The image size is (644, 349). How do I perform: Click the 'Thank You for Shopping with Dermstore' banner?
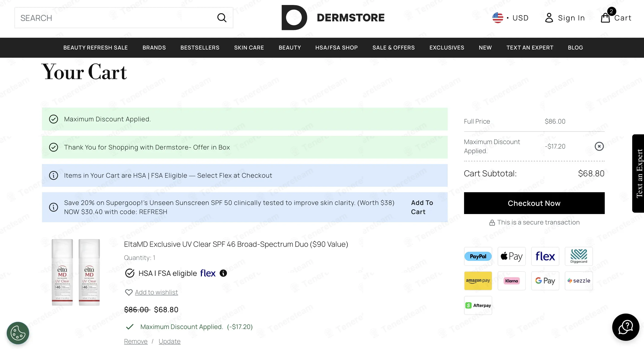tap(244, 147)
